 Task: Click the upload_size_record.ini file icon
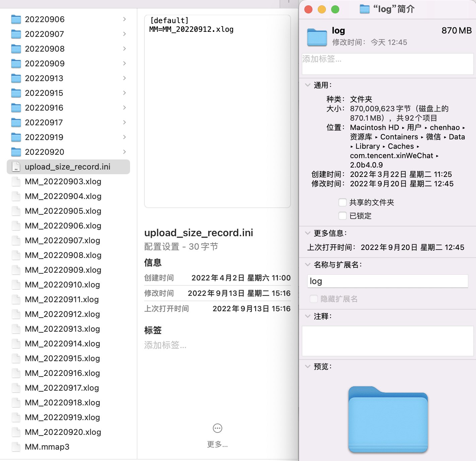[x=16, y=167]
